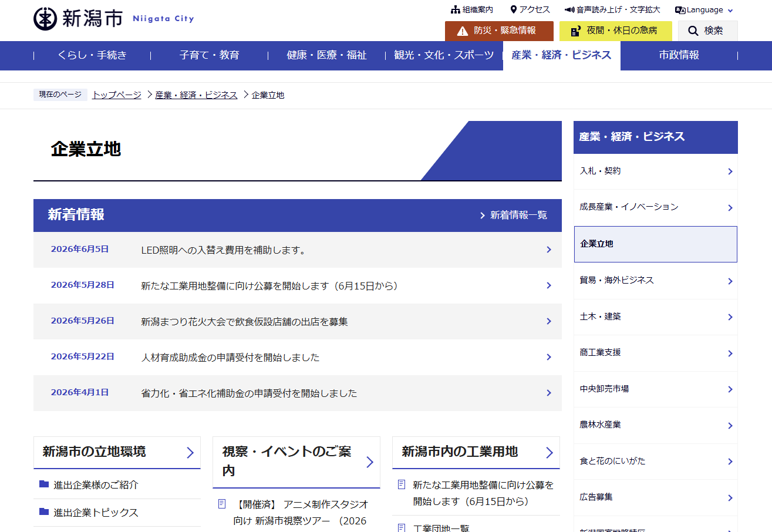Open the 観光・文化・スポーツ menu
The width and height of the screenshot is (772, 532).
click(444, 55)
